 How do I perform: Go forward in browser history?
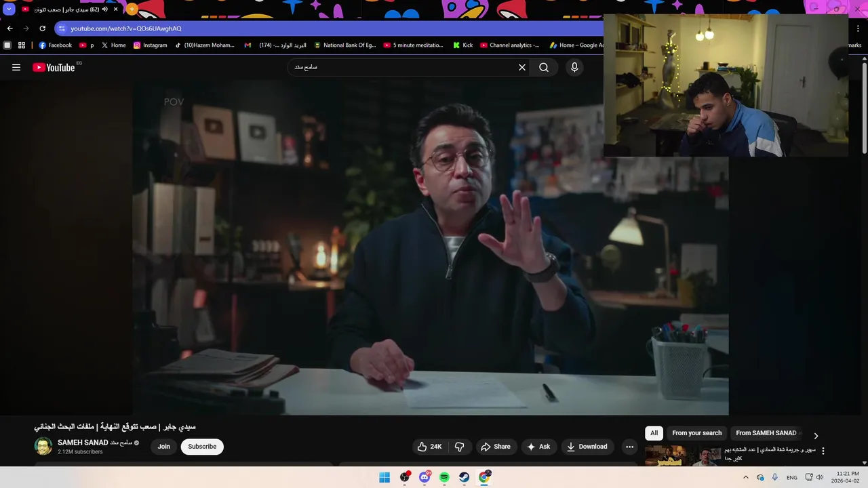coord(26,28)
